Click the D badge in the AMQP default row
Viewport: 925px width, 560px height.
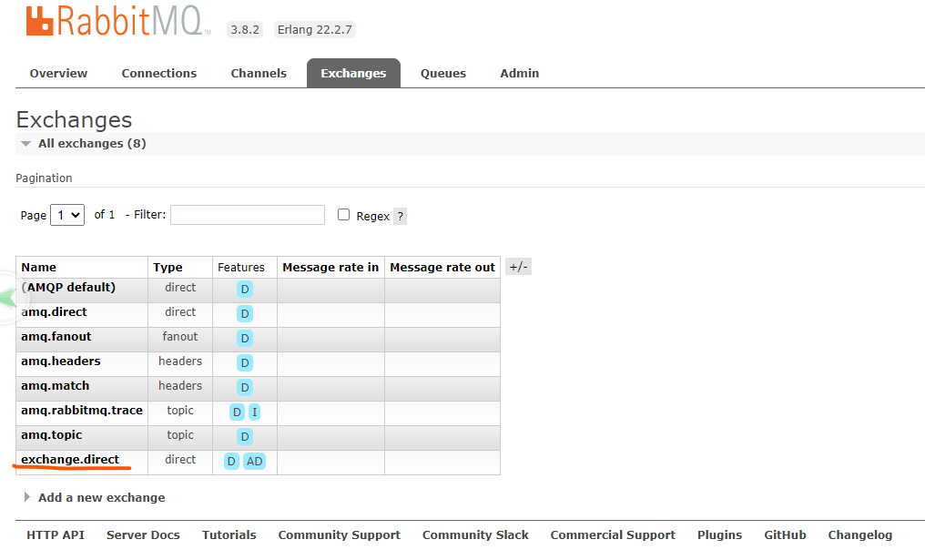(244, 290)
